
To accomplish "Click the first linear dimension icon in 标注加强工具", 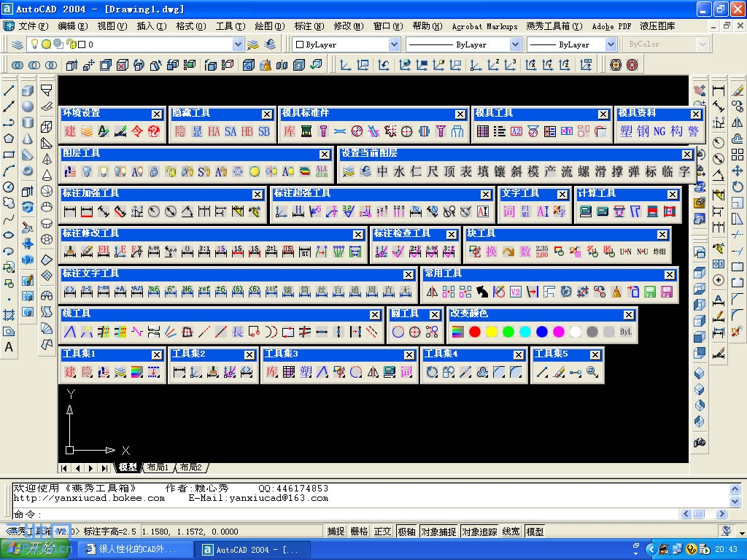I will click(x=70, y=211).
